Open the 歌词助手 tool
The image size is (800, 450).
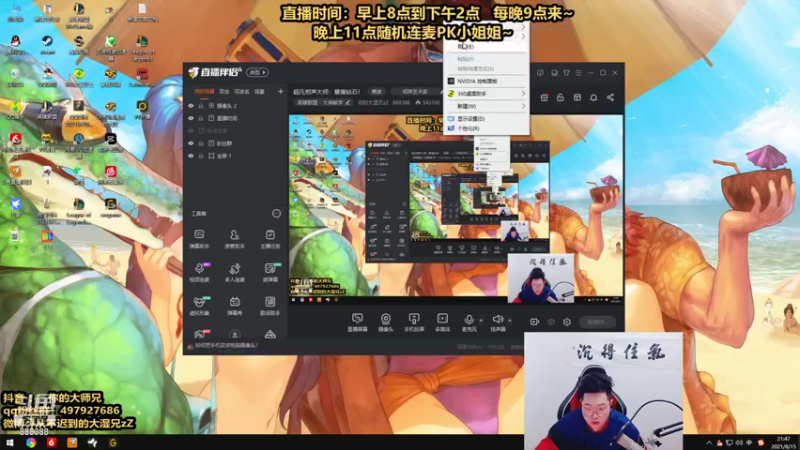pyautogui.click(x=270, y=305)
